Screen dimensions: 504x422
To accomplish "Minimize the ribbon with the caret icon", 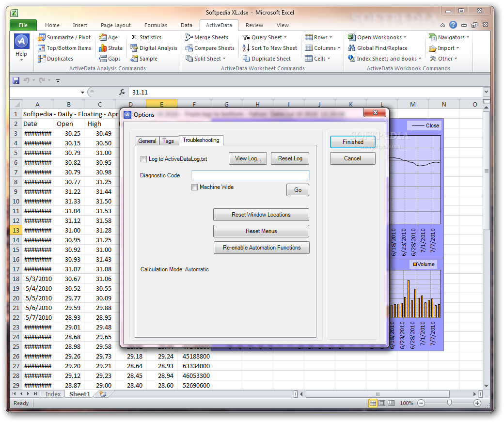I will pyautogui.click(x=442, y=25).
